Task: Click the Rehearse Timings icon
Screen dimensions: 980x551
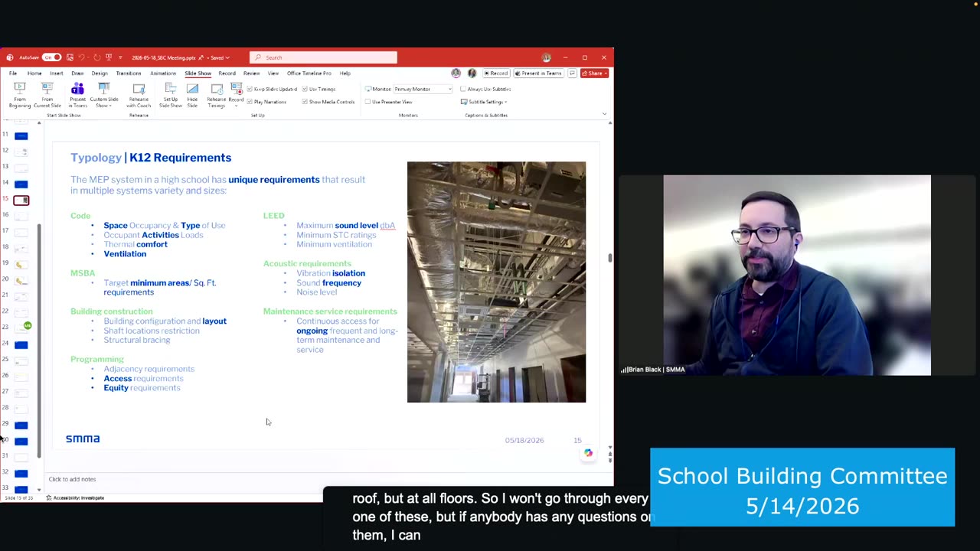Action: tap(217, 95)
